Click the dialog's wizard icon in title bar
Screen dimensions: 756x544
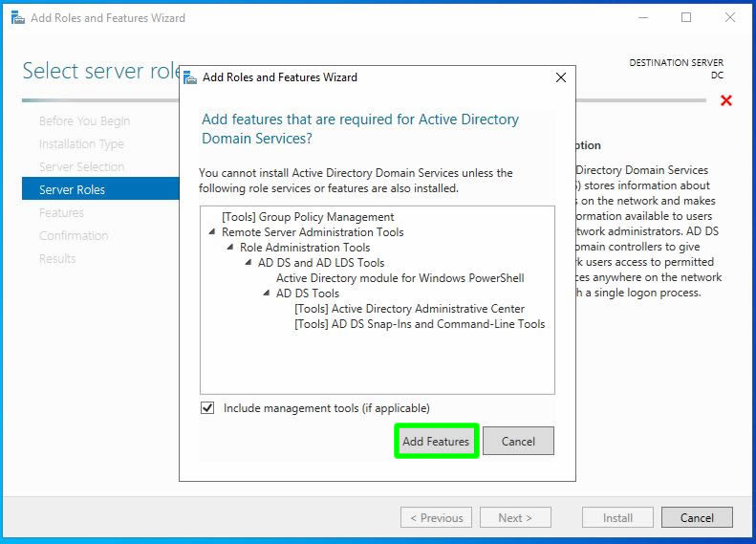coord(190,77)
